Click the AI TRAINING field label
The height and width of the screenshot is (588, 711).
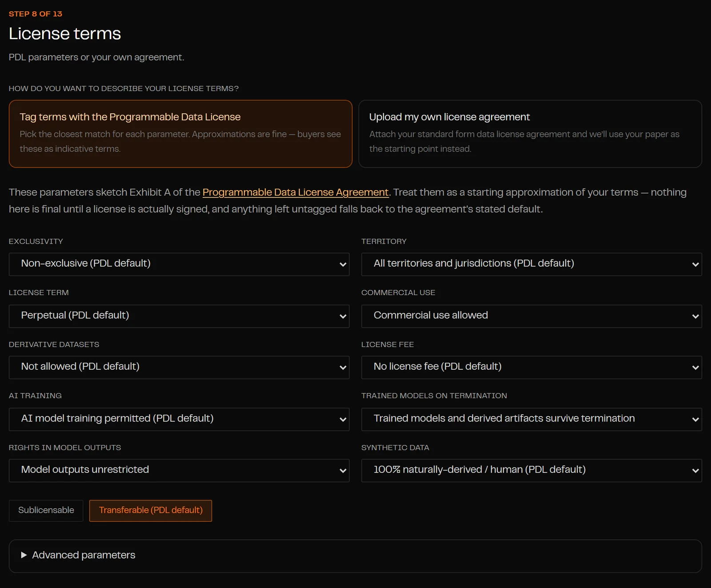click(35, 396)
